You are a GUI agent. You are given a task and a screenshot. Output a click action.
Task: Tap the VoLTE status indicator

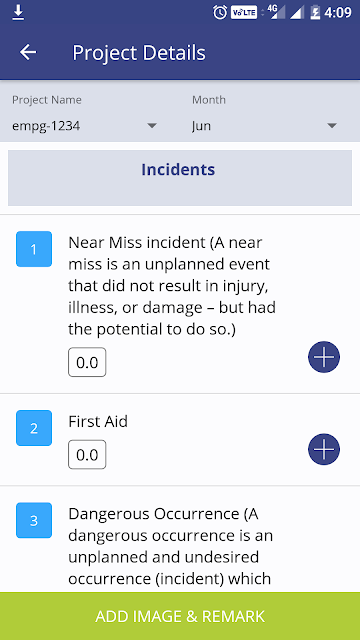[244, 13]
